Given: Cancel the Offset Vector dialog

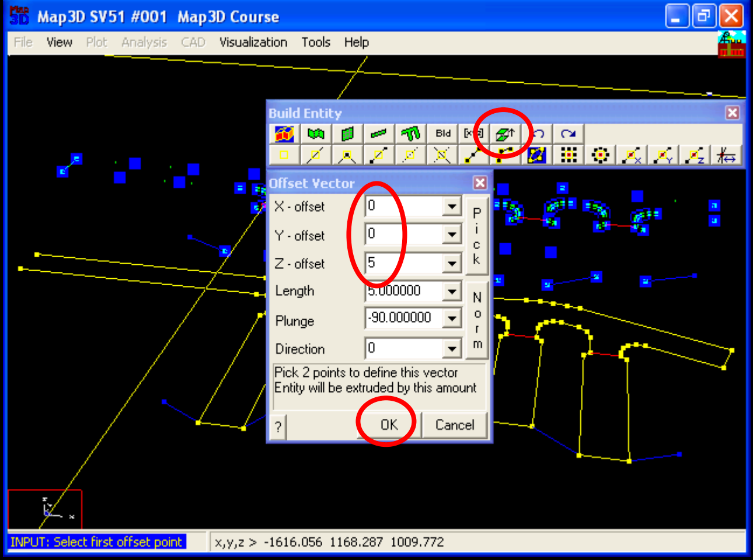Looking at the screenshot, I should pos(455,425).
